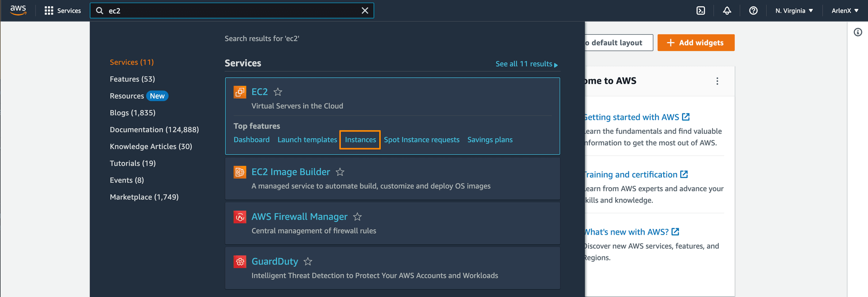868x297 pixels.
Task: Click the blue New badge beside Resources
Action: click(x=157, y=96)
